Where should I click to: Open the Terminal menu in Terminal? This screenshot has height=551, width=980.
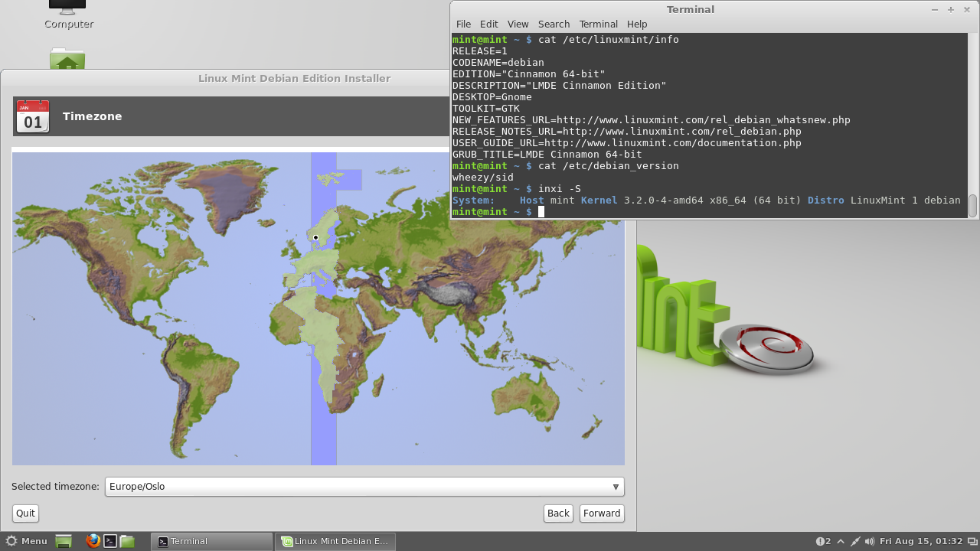click(598, 24)
